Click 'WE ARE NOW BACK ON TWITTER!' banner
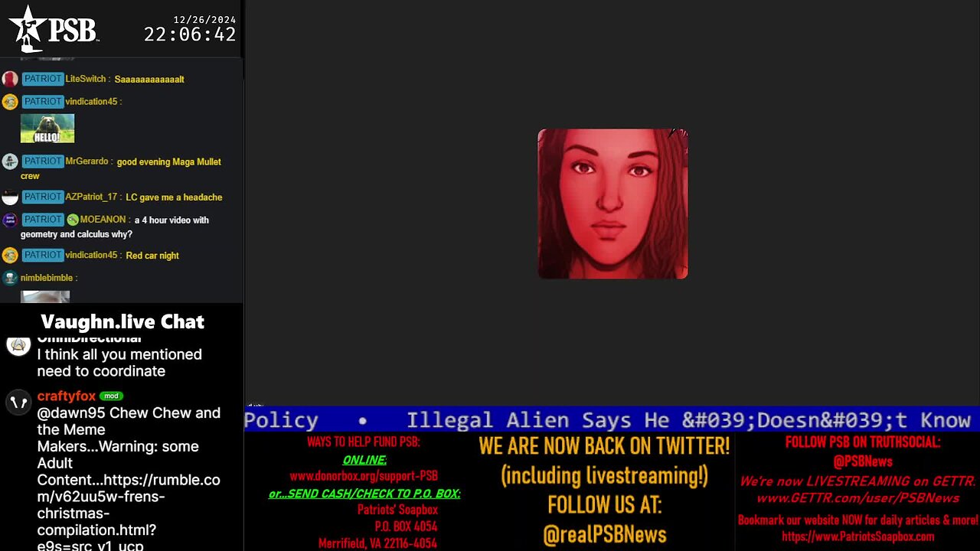The width and height of the screenshot is (980, 551). coord(604,445)
